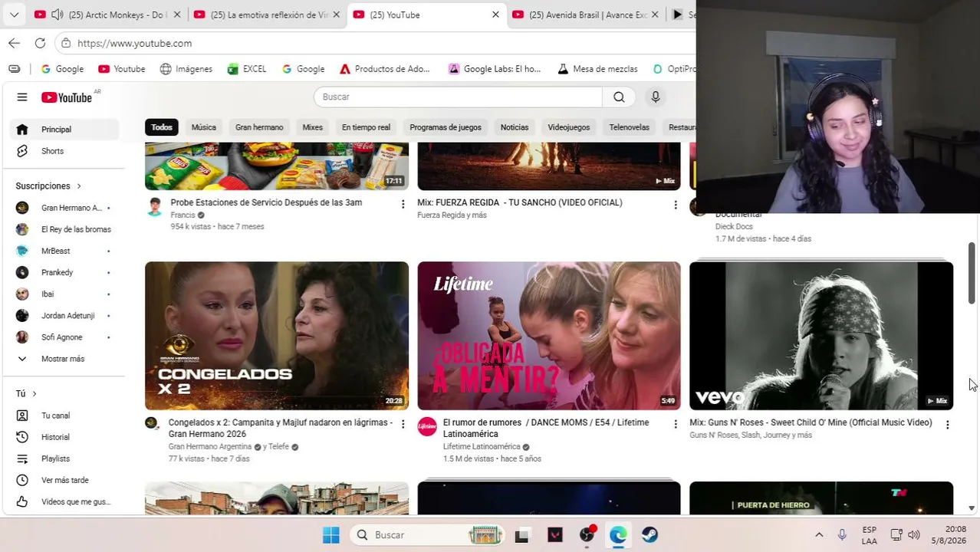Open Windows Start menu
Viewport: 980px width, 552px height.
331,535
